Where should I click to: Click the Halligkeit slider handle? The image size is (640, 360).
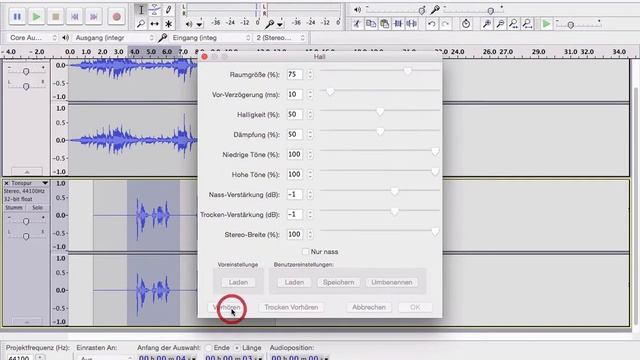[380, 111]
